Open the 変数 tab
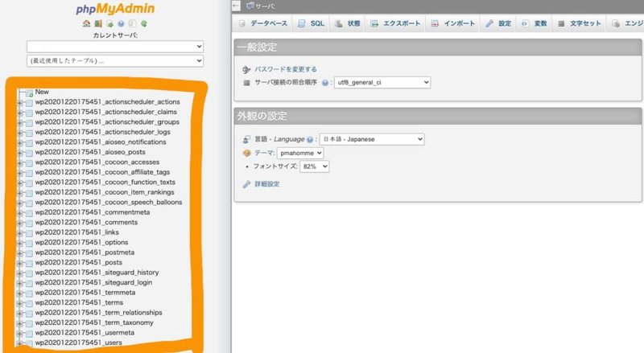Image resolution: width=644 pixels, height=353 pixels. tap(535, 23)
